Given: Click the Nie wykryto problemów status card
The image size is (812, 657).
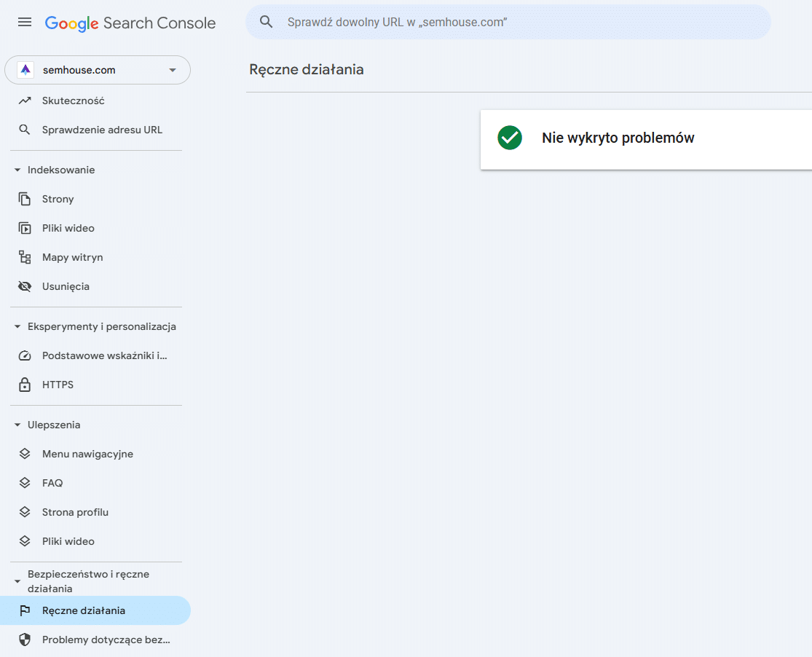Looking at the screenshot, I should [646, 139].
